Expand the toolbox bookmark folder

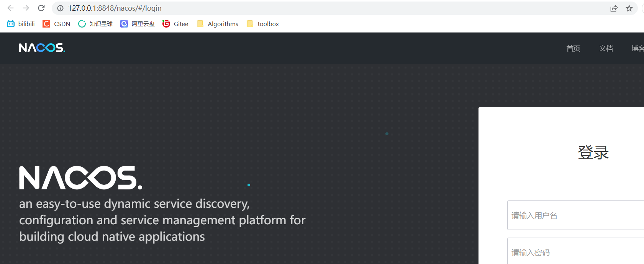[x=263, y=24]
